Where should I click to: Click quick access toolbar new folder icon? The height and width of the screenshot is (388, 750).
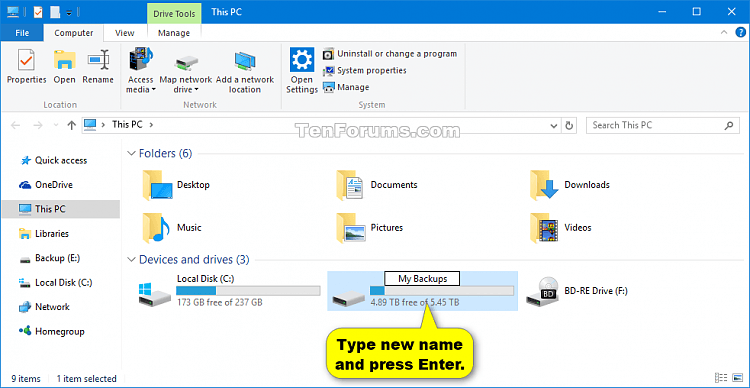[55, 12]
